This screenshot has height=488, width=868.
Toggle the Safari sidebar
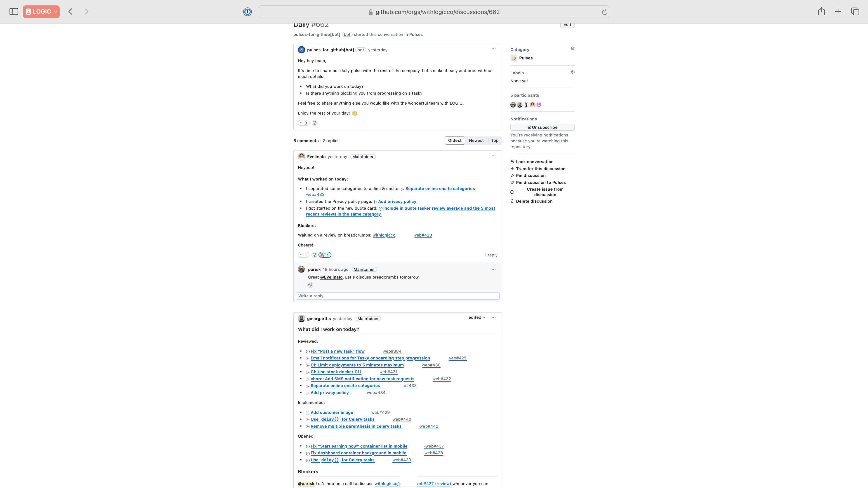14,12
